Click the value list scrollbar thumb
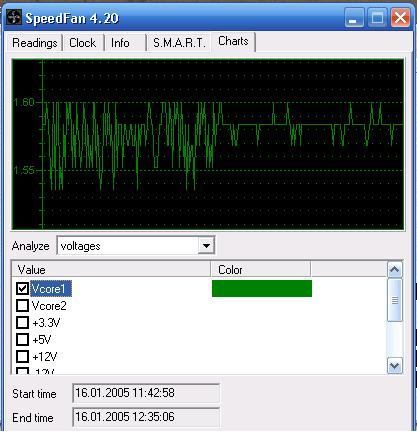This screenshot has width=417, height=436. click(395, 300)
